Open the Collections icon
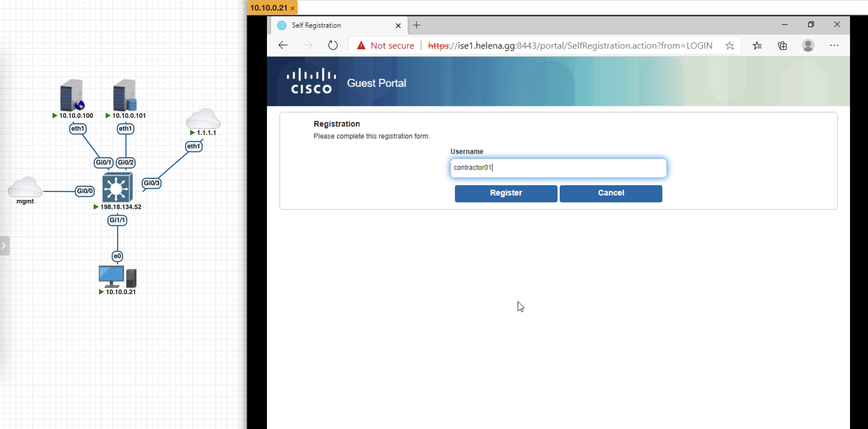868x429 pixels. tap(782, 45)
